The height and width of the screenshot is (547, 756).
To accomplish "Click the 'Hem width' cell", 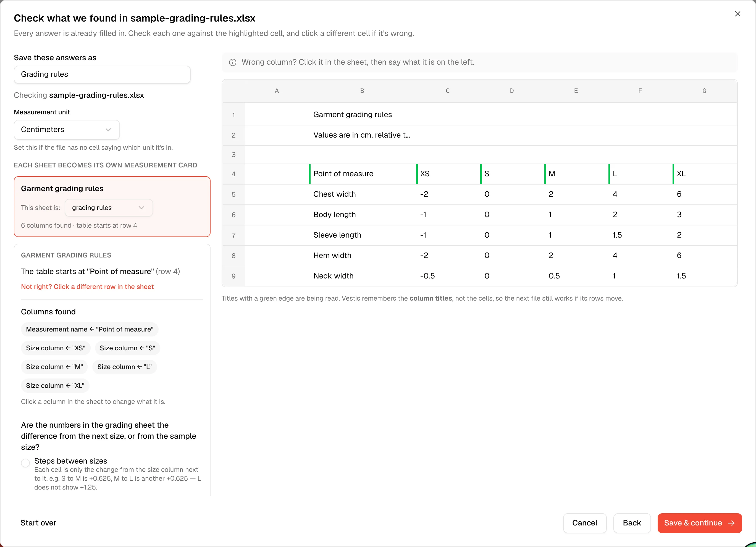I will [362, 256].
